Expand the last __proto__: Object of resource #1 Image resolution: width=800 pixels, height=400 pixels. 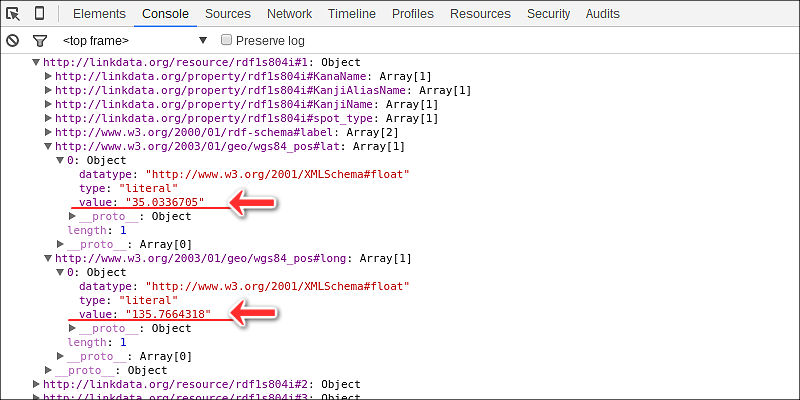coord(48,369)
